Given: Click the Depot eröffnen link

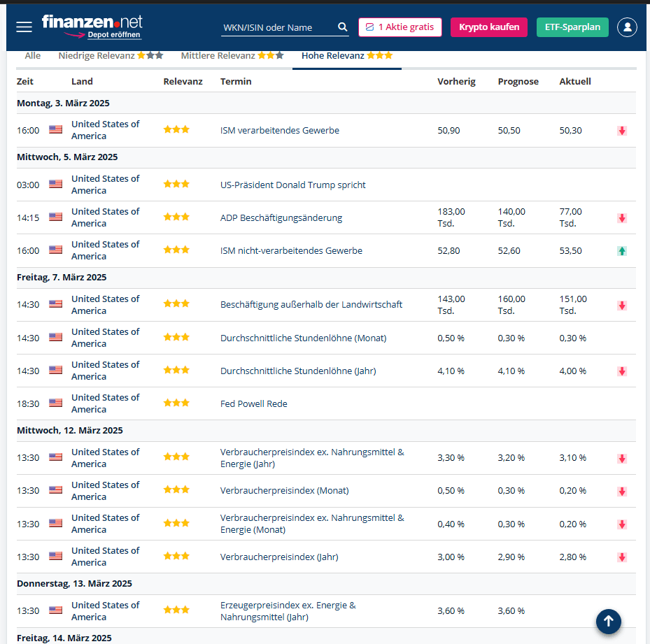Looking at the screenshot, I should pyautogui.click(x=114, y=35).
